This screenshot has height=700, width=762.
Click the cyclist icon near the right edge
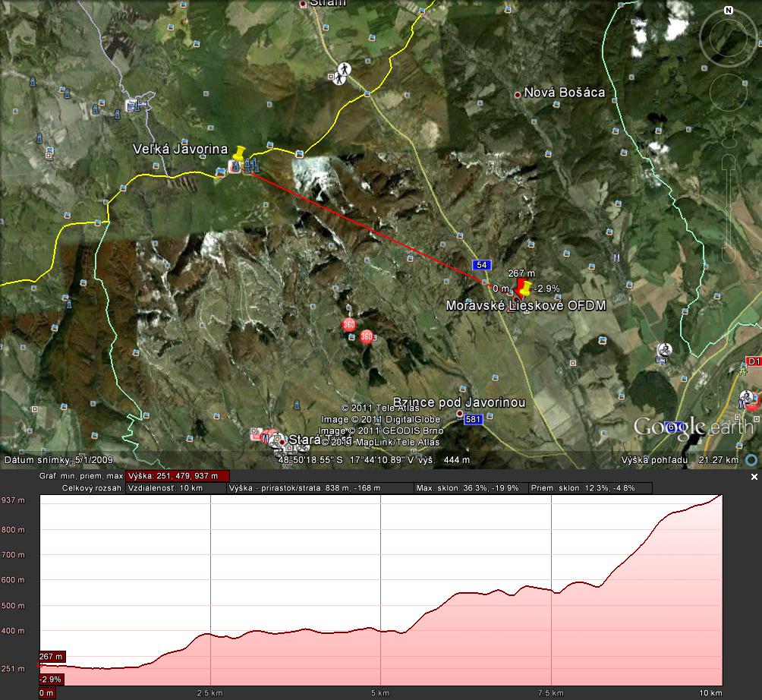point(664,349)
